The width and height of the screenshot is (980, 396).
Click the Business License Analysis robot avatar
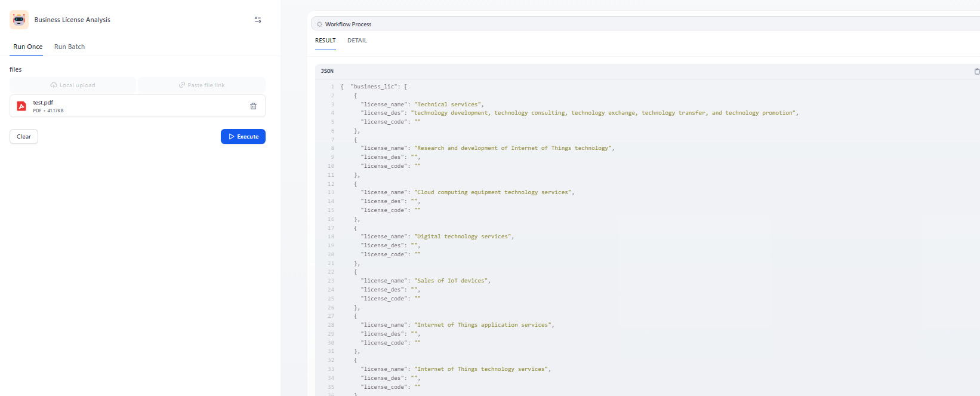(19, 20)
